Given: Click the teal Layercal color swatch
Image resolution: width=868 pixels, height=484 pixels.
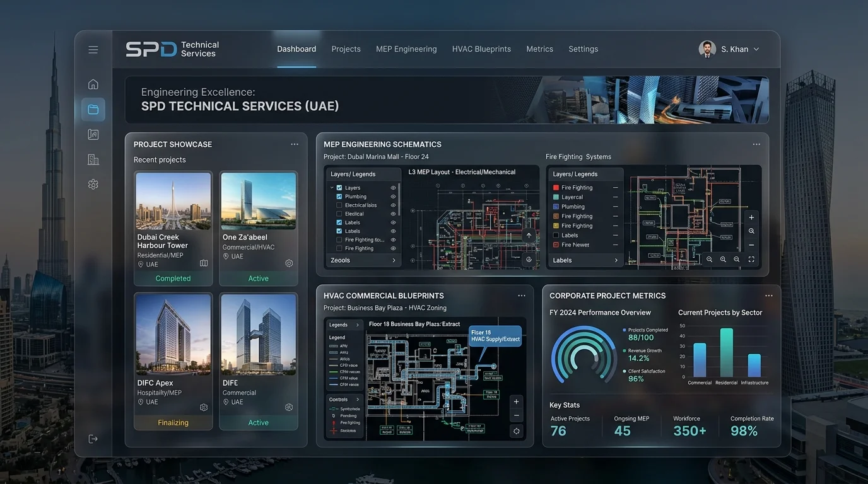Looking at the screenshot, I should point(556,197).
